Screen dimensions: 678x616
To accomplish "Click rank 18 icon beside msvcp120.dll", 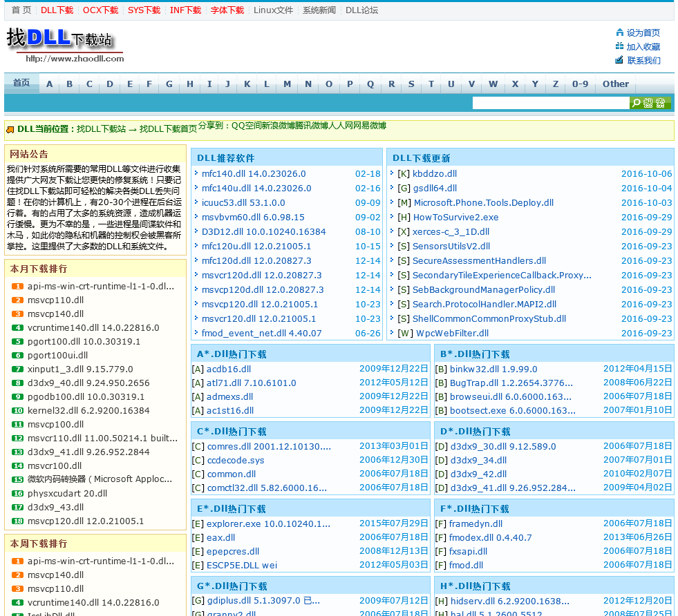I will (17, 521).
